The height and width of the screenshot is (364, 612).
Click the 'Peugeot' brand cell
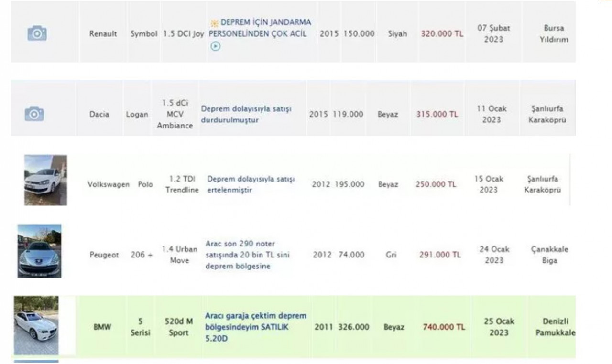click(105, 255)
